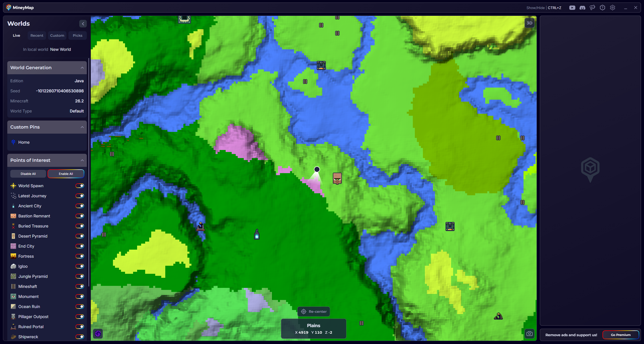Viewport: 644px width, 344px height.
Task: Click the Java edition value
Action: (79, 81)
